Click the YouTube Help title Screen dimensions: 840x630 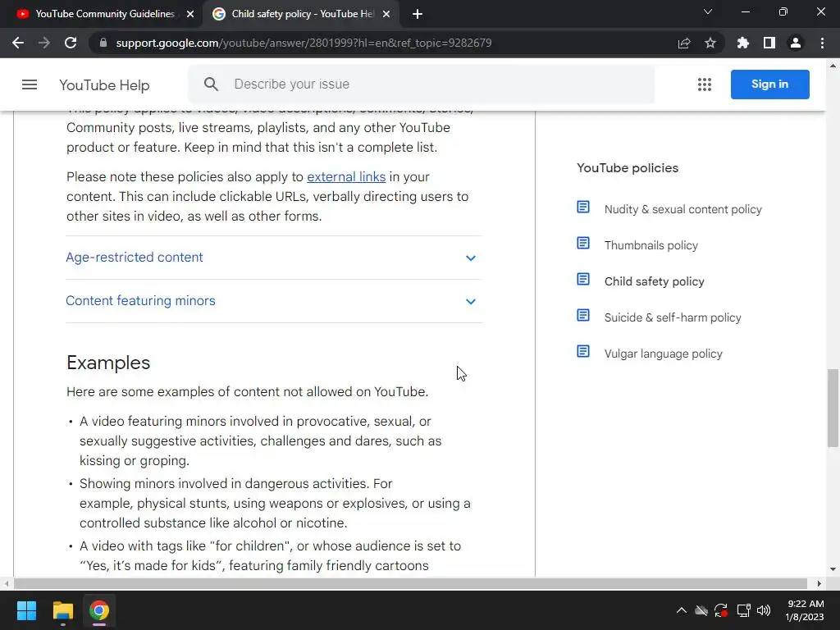point(104,85)
